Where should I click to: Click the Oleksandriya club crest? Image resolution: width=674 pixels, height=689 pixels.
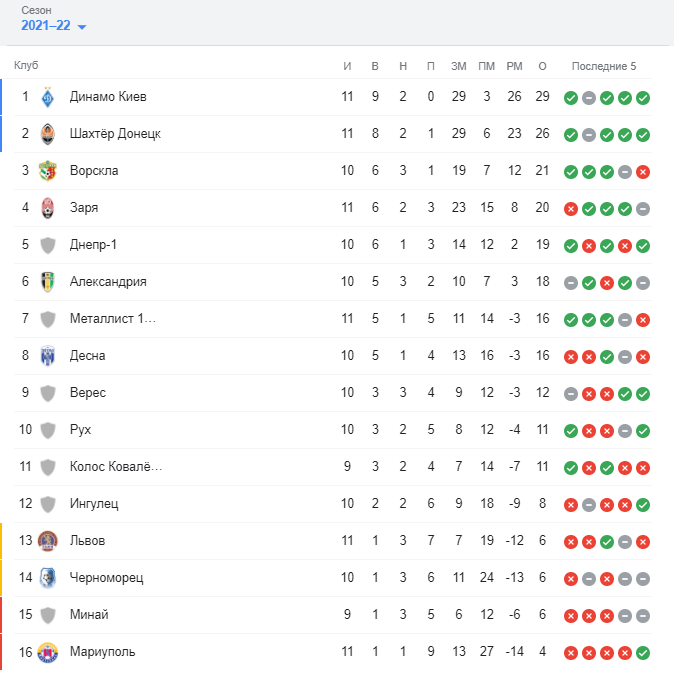point(48,282)
